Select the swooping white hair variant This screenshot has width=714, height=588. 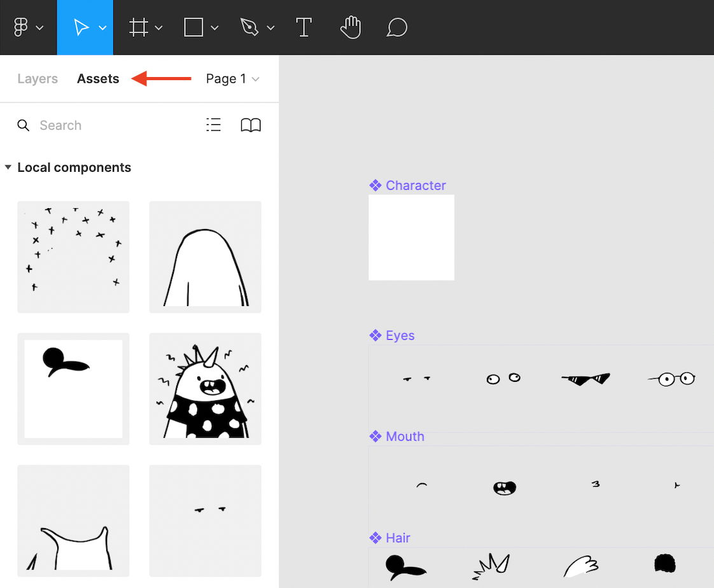[x=581, y=566]
